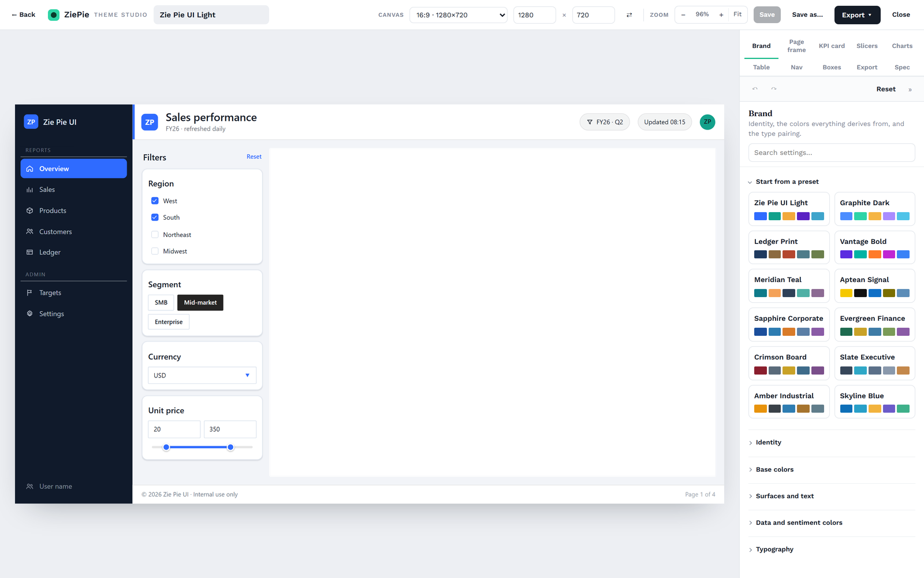Click the Sales bar chart icon
The image size is (924, 578).
click(30, 190)
